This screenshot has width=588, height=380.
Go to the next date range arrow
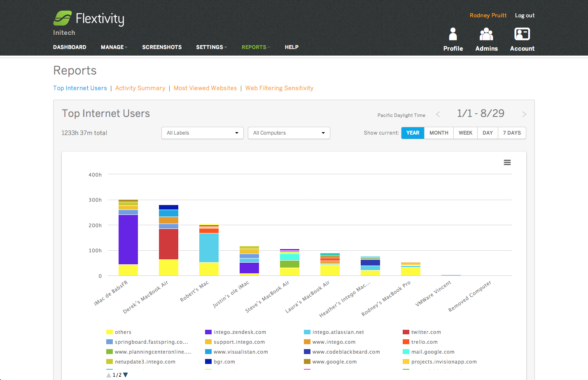click(x=525, y=114)
